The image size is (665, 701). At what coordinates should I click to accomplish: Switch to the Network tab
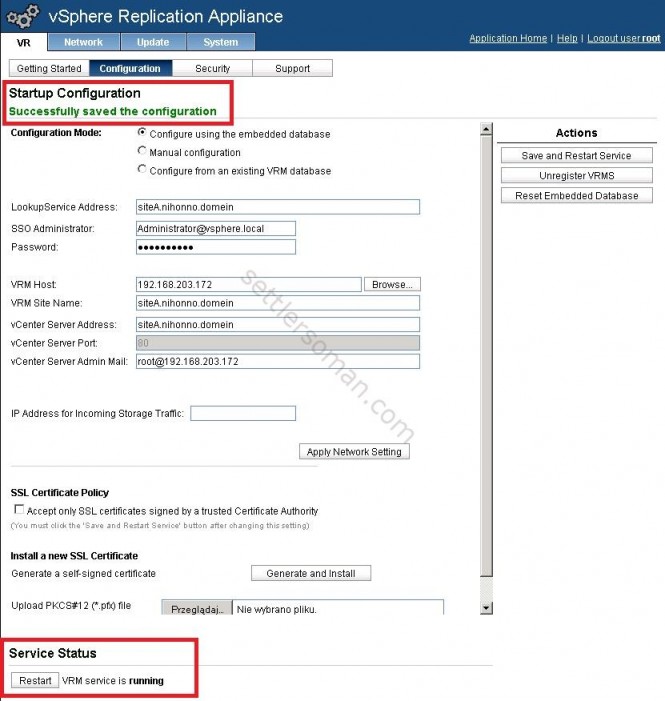83,42
